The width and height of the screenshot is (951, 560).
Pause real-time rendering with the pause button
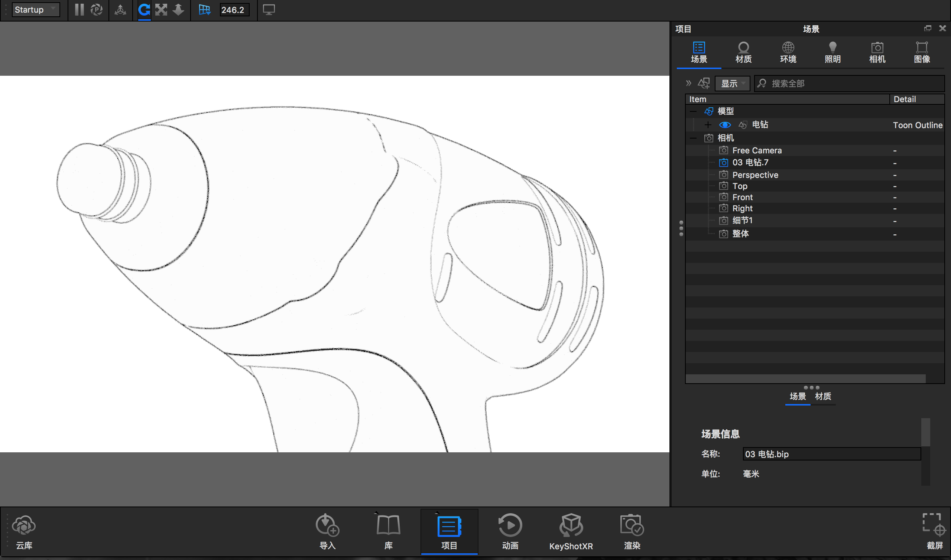tap(79, 10)
